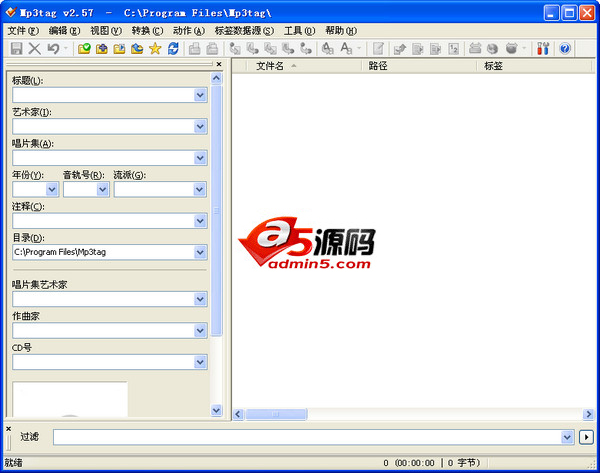Image resolution: width=600 pixels, height=473 pixels.
Task: Click the Save tag floppy icon
Action: pyautogui.click(x=16, y=49)
